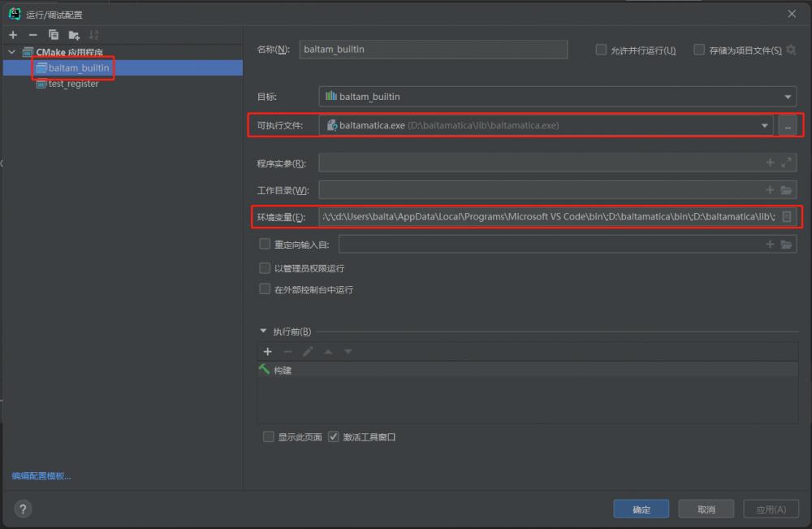The height and width of the screenshot is (529, 812).
Task: Enable 允许并行运行 checkbox
Action: coord(601,50)
